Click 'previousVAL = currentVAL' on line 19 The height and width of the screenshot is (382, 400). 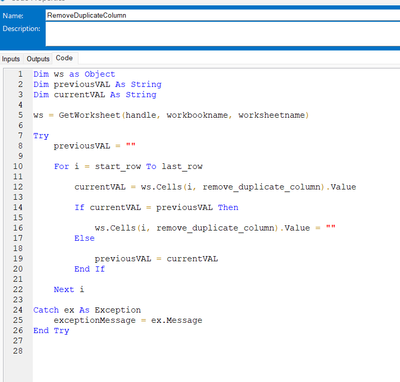(156, 259)
